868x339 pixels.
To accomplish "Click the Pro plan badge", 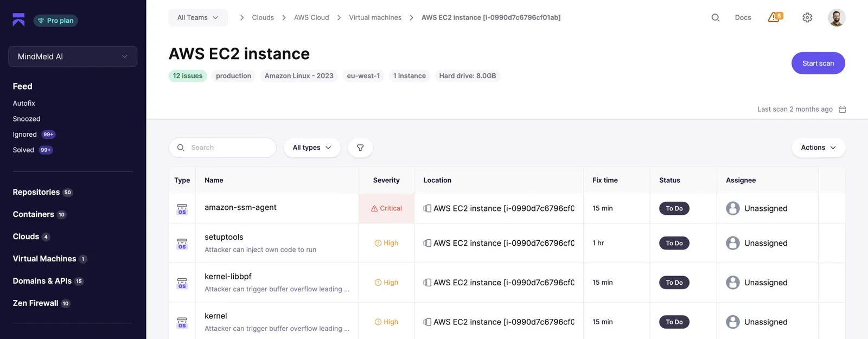I will pos(56,21).
